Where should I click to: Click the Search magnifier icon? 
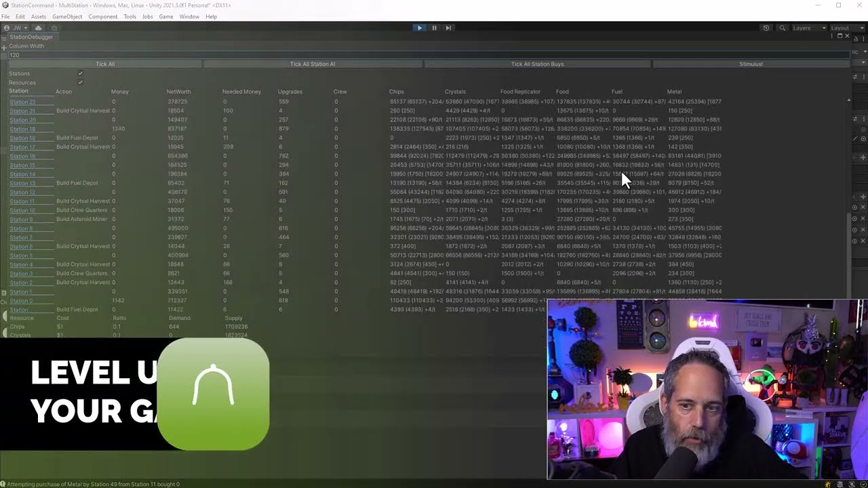782,28
